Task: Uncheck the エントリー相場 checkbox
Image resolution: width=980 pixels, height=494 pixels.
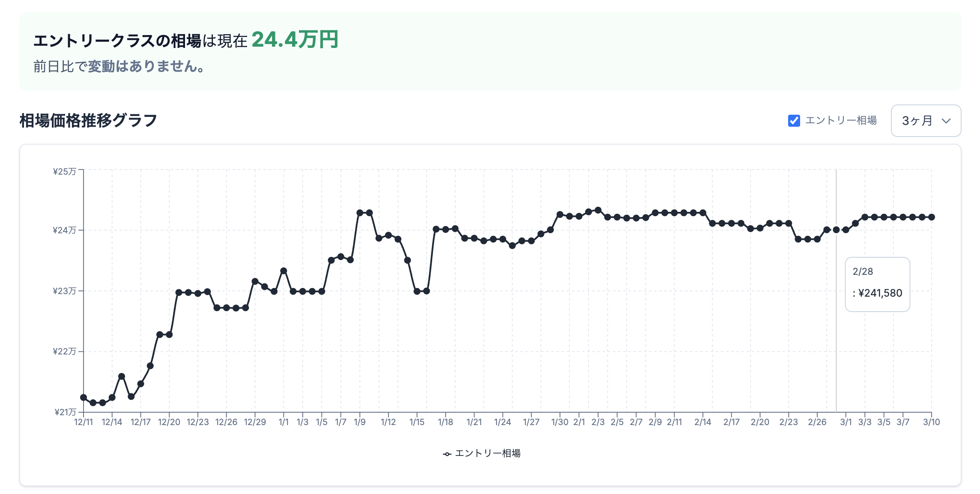Action: click(794, 121)
